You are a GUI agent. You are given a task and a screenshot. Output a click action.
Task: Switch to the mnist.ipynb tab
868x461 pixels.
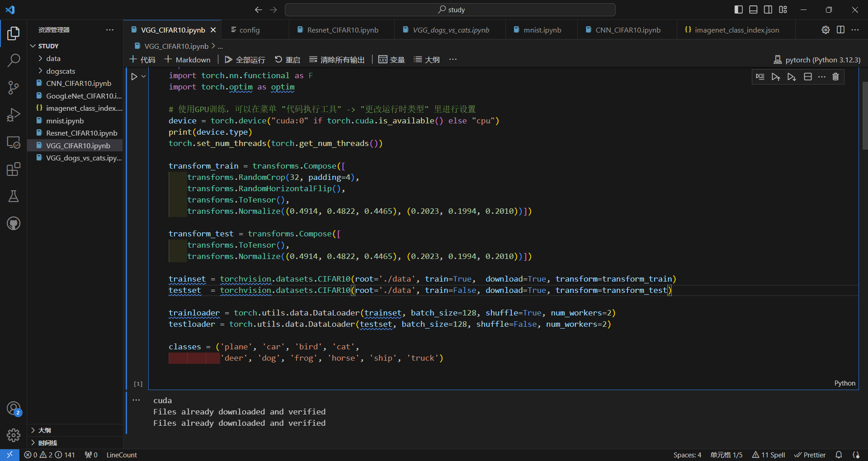(542, 30)
